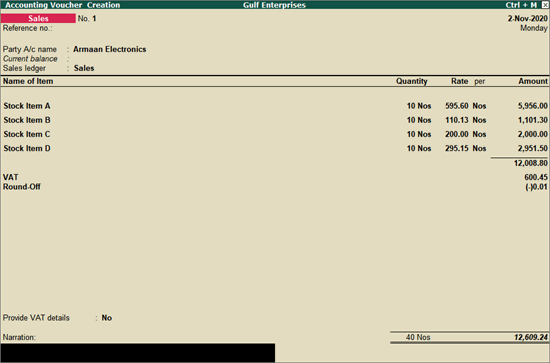Change the voucher date 2-Nov-2020
The image size is (550, 363).
coord(528,19)
